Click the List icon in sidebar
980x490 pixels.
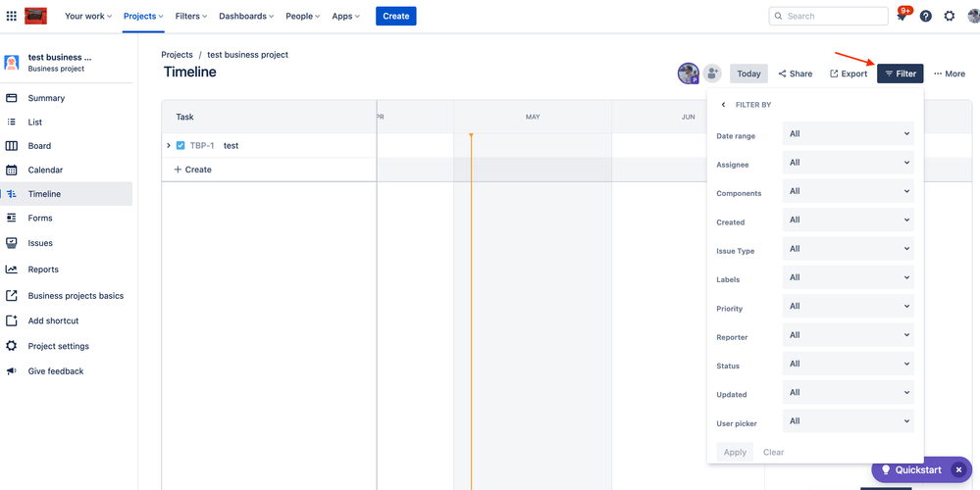11,122
